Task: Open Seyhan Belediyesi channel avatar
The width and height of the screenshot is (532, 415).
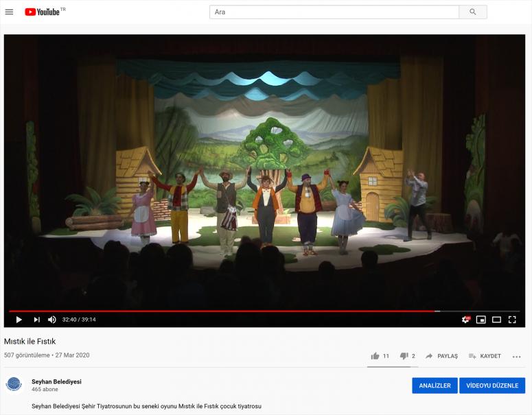Action: point(14,385)
